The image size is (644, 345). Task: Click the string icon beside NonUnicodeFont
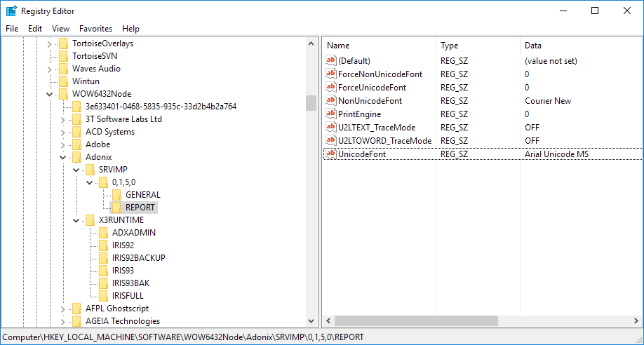330,100
